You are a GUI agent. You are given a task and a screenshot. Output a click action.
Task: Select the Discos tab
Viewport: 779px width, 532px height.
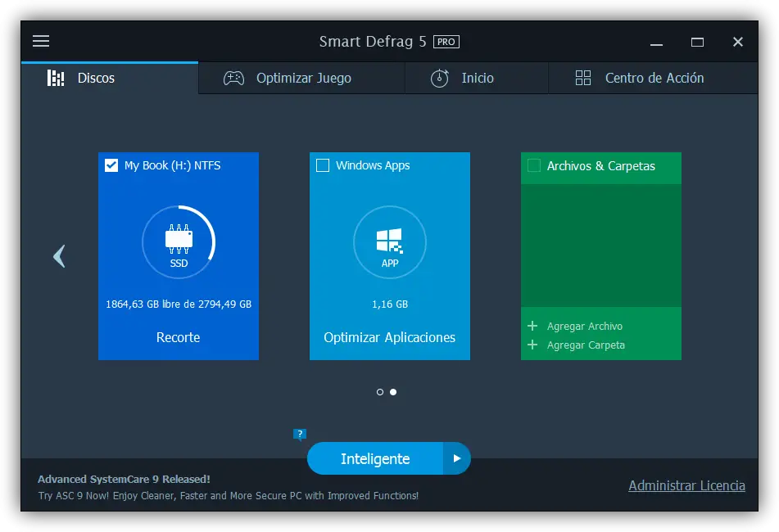pos(96,79)
